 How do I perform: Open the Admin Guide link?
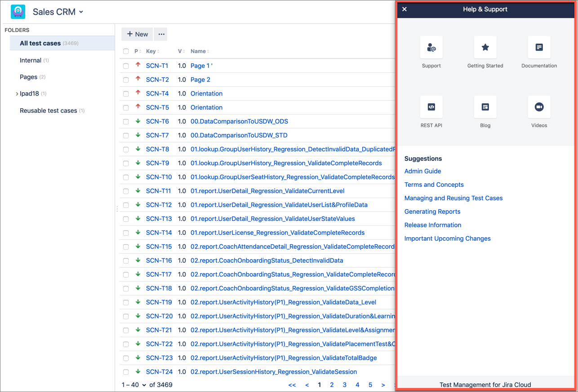pyautogui.click(x=422, y=171)
